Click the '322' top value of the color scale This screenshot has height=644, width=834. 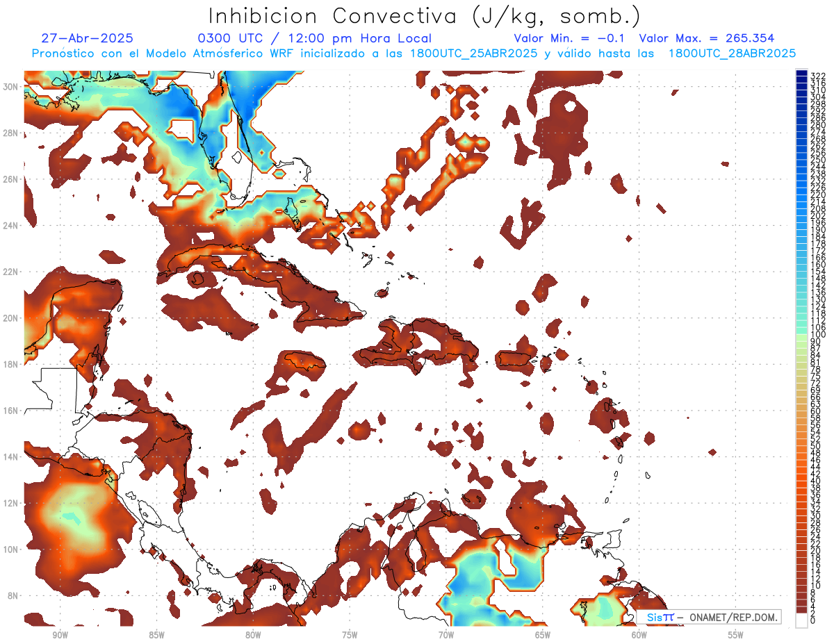pyautogui.click(x=817, y=76)
